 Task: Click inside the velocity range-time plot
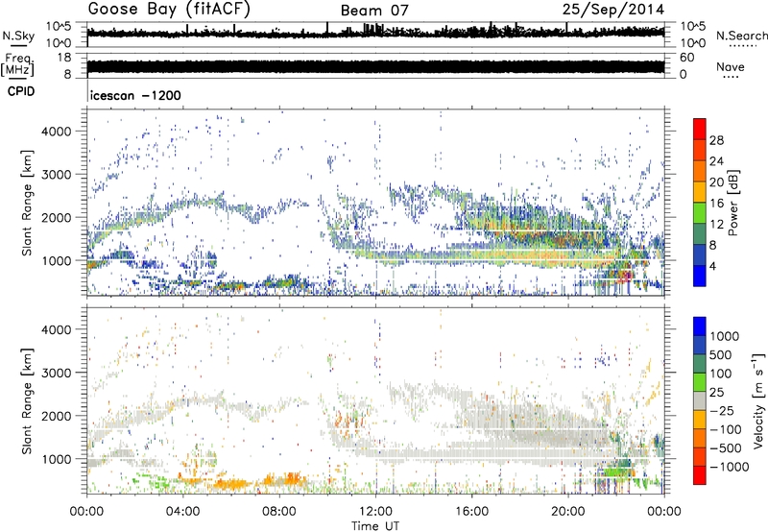tap(375, 400)
